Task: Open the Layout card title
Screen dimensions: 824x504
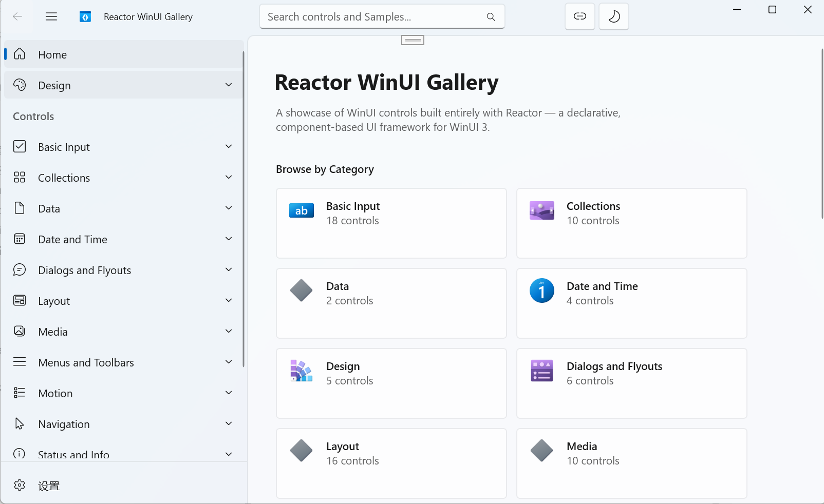Action: coord(343,446)
